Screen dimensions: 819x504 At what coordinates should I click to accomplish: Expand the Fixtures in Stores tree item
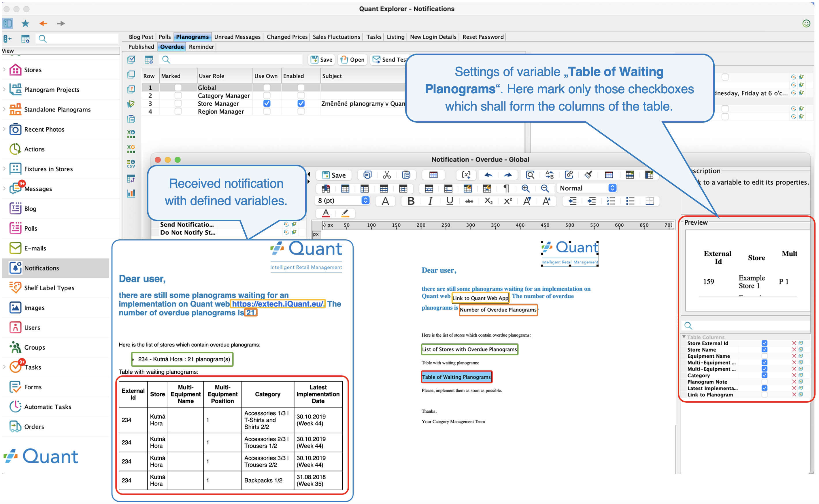(4, 169)
